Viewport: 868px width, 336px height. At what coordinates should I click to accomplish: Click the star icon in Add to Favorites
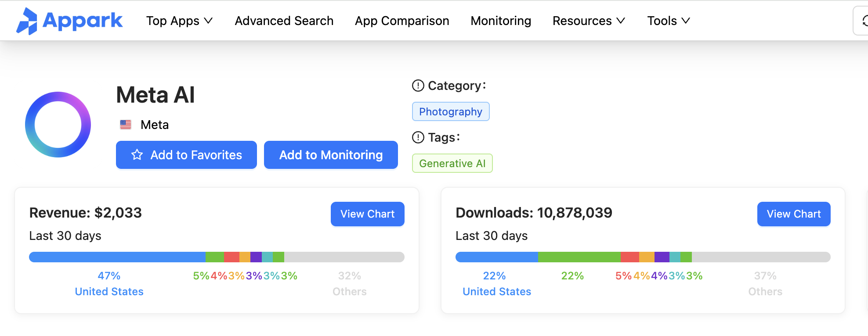[137, 155]
